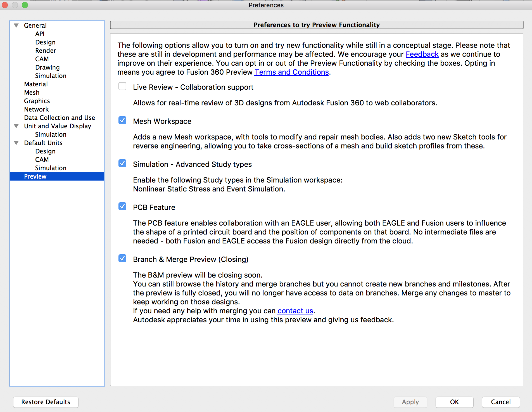
Task: Open Design under Default Units
Action: click(x=45, y=151)
